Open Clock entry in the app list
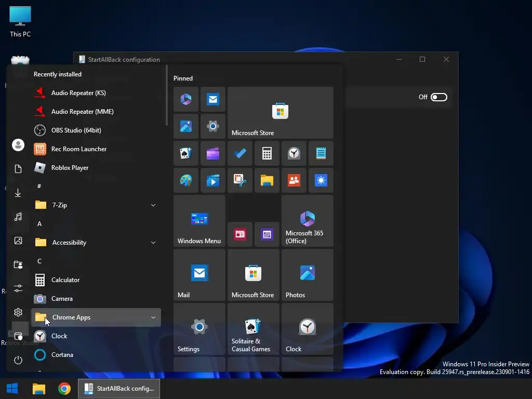Viewport: 532px width, 399px height. [x=96, y=336]
